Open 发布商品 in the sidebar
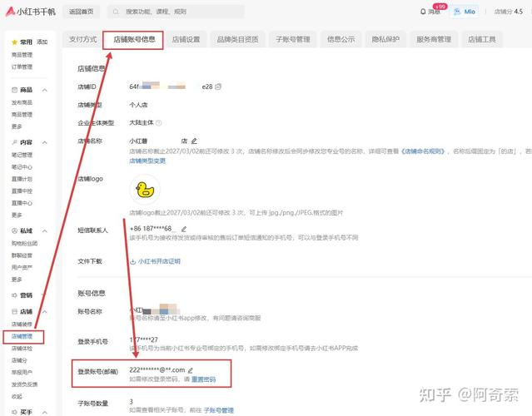Image resolution: width=532 pixels, height=416 pixels. coord(22,102)
